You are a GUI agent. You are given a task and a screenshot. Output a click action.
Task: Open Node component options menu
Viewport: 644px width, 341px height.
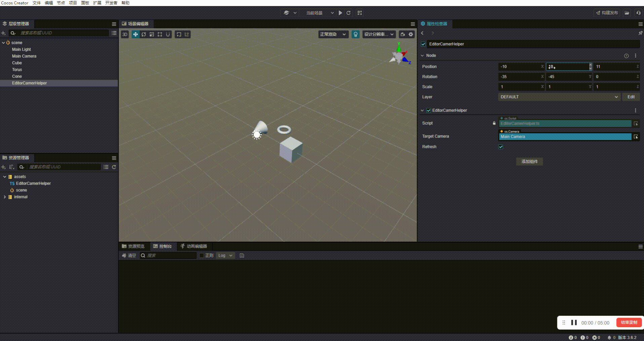click(635, 56)
